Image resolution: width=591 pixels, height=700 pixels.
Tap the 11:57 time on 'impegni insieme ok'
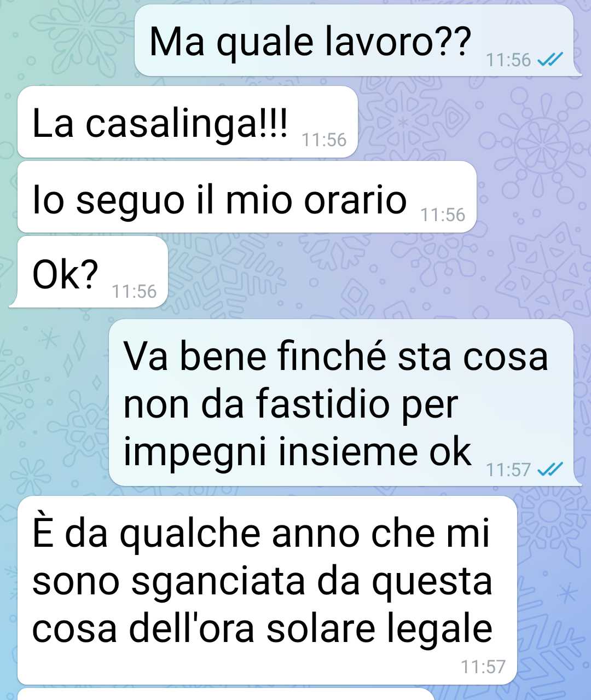[508, 470]
